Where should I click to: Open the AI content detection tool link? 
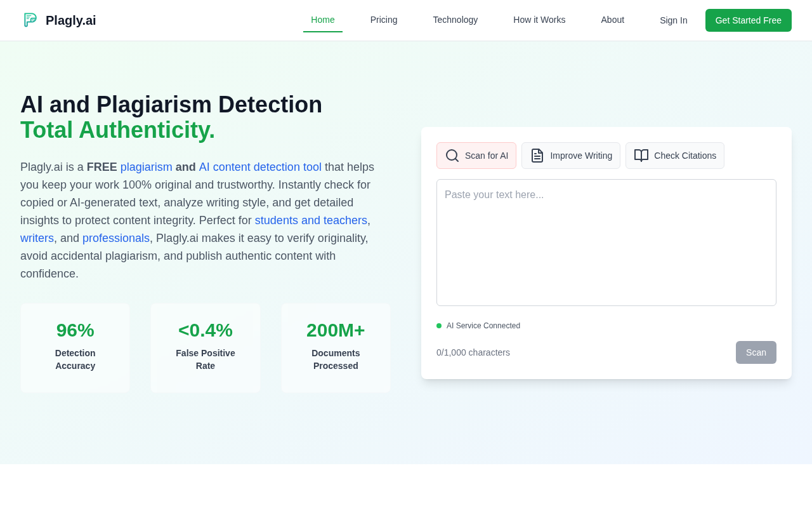tap(260, 167)
